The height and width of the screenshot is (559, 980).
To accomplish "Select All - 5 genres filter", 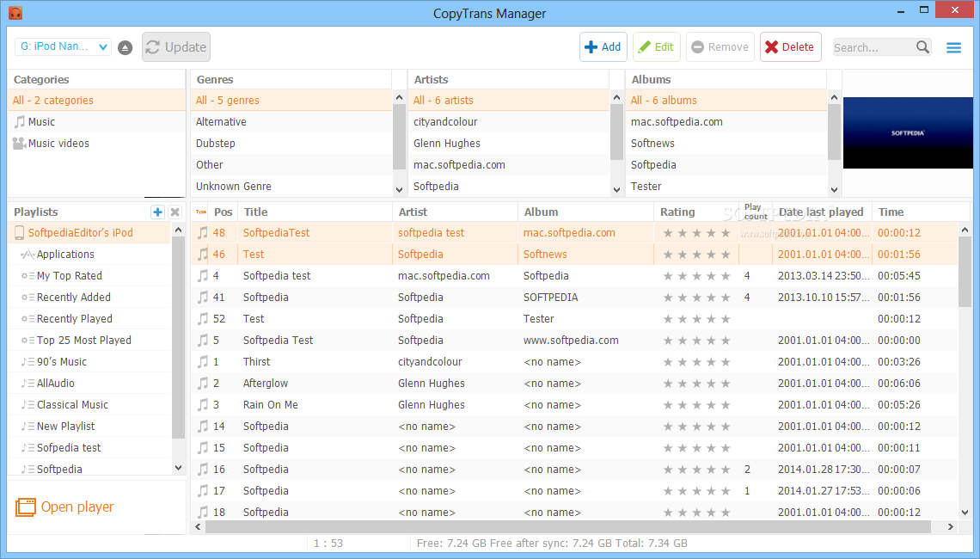I will (x=291, y=100).
